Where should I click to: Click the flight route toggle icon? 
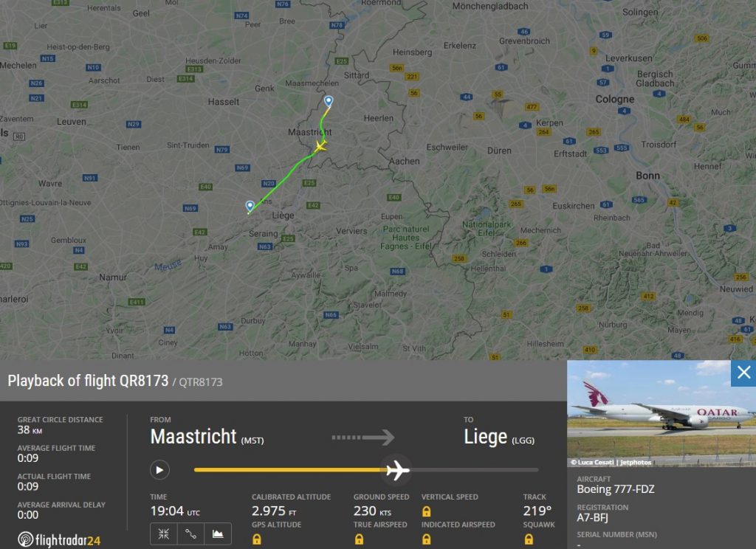click(190, 534)
